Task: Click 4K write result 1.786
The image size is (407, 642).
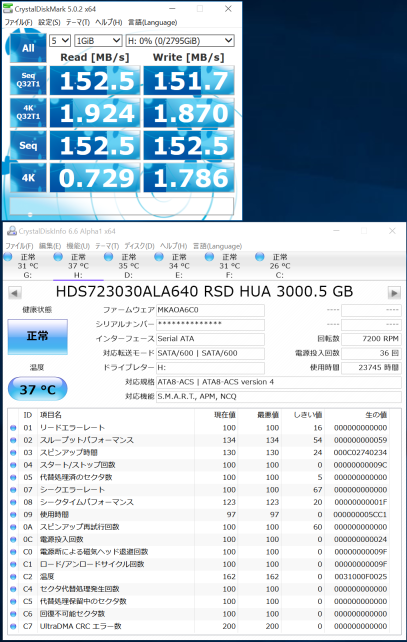Action: coord(189,178)
